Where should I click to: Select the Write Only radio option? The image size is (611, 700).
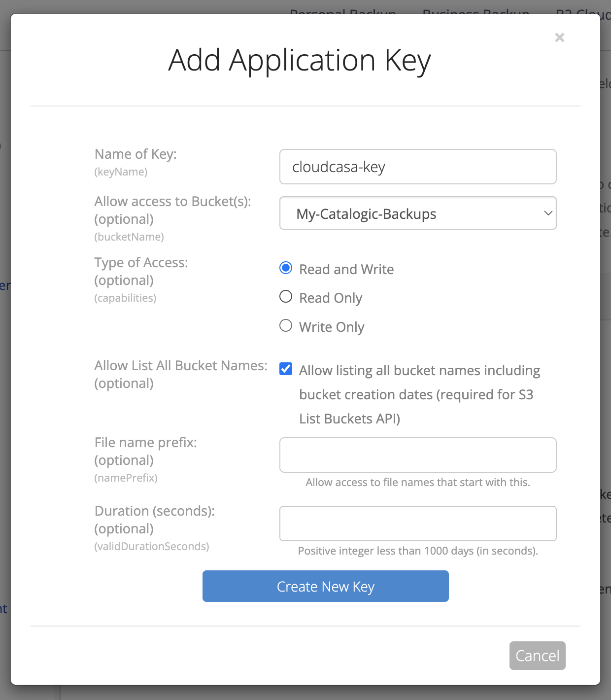point(286,325)
